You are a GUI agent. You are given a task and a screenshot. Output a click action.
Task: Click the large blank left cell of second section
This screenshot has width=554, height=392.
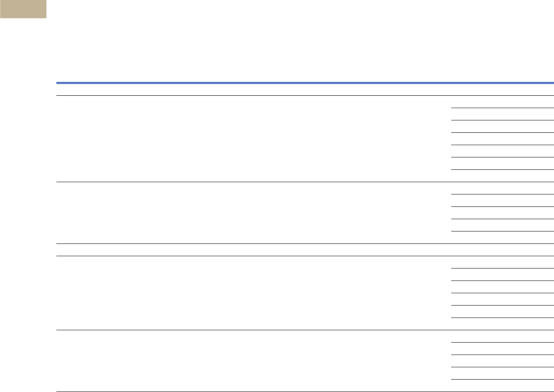point(254,213)
